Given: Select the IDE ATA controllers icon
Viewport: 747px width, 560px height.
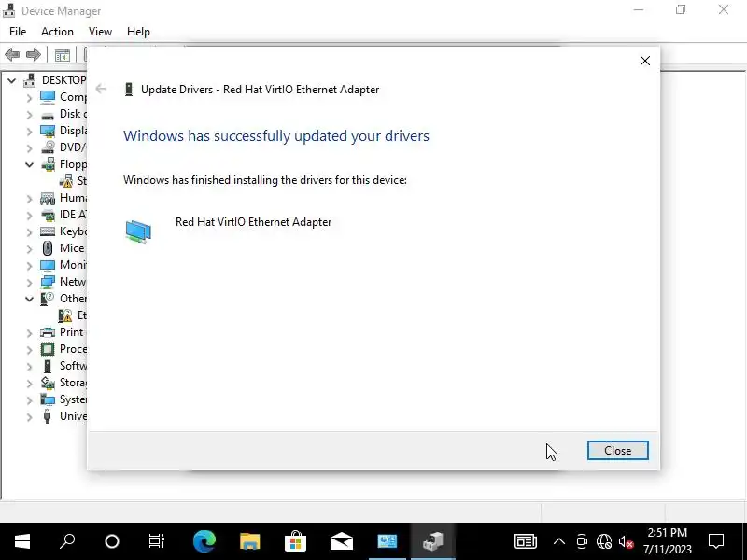Looking at the screenshot, I should [48, 215].
